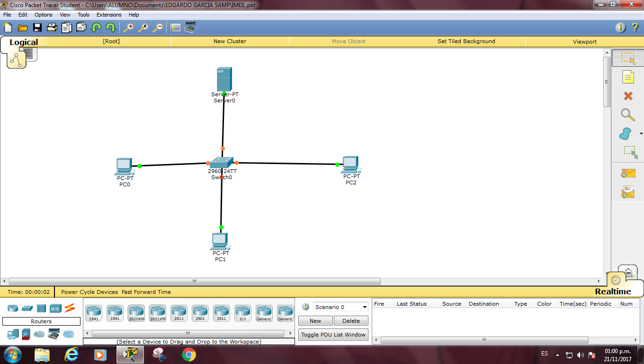Toggle PDU List Window
Image resolution: width=644 pixels, height=364 pixels.
pos(333,334)
